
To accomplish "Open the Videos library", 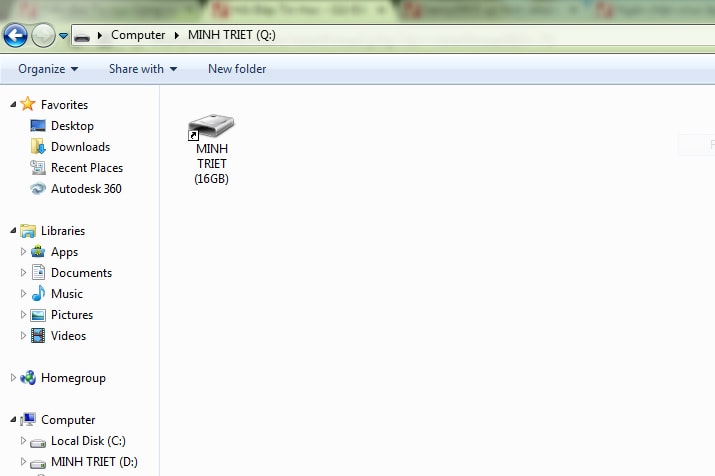I will click(x=68, y=336).
